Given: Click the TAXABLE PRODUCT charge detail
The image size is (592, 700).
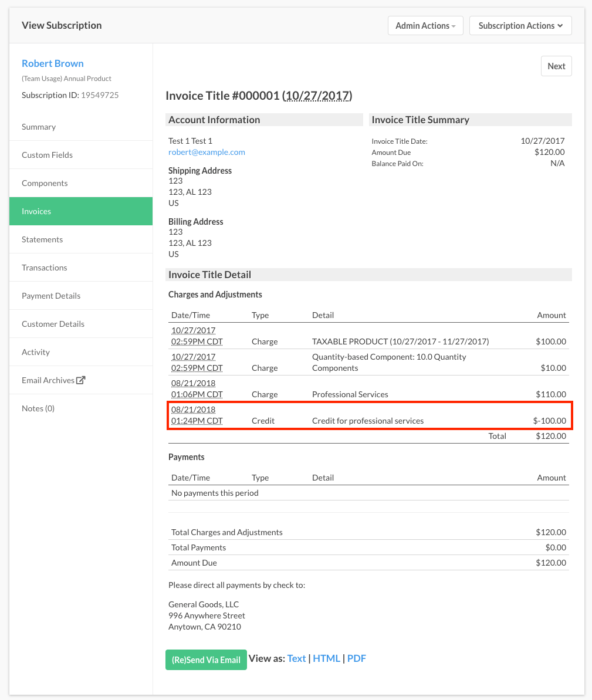Looking at the screenshot, I should [401, 341].
